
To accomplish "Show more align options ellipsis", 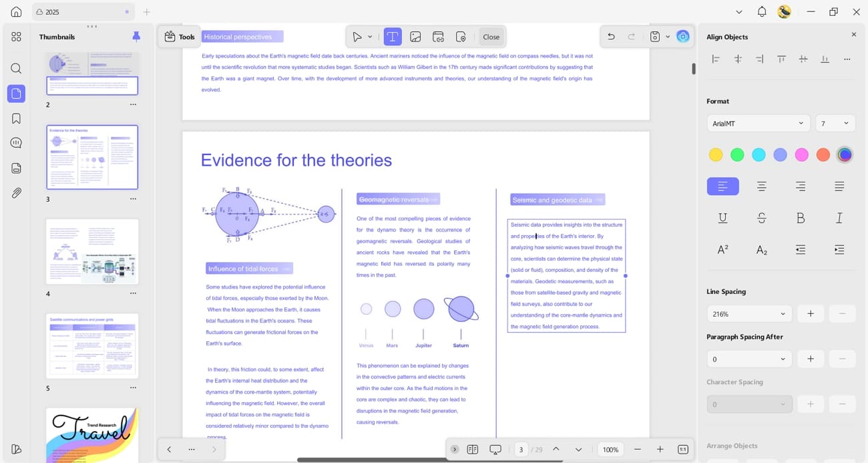I will point(847,59).
